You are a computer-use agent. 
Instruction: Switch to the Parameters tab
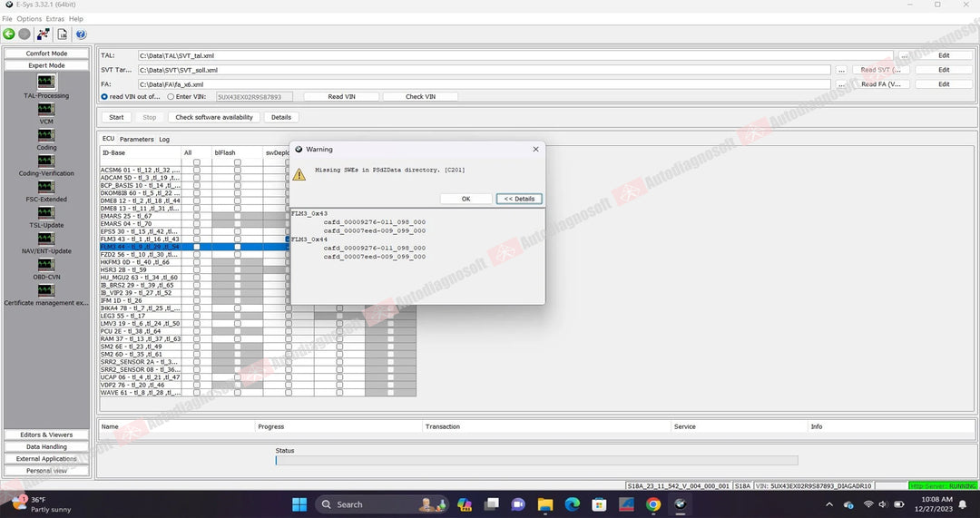(x=136, y=140)
